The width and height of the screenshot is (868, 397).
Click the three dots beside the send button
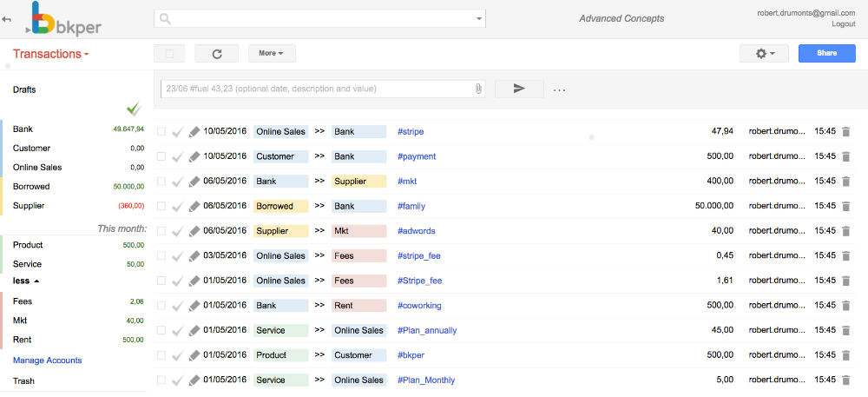(559, 89)
